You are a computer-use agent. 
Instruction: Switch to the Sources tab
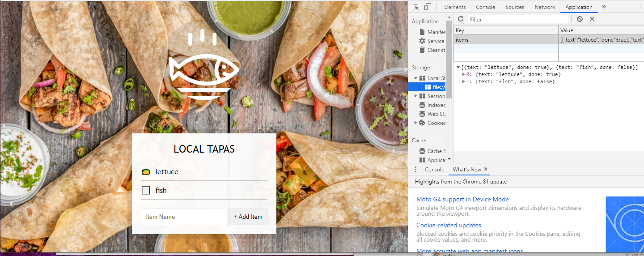coord(515,7)
